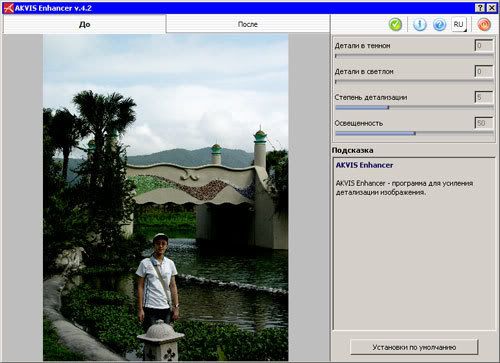Click the Степень детализации label
Viewport: 500px width, 363px height.
[x=371, y=97]
